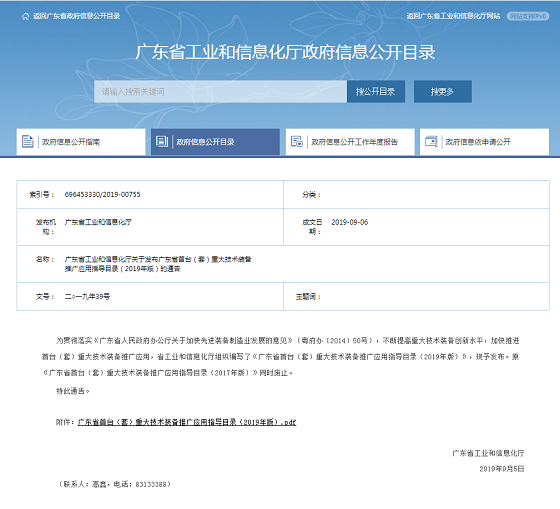Click the date 2019-09-06 value
Viewport: 560px width, 509px height.
click(x=350, y=222)
